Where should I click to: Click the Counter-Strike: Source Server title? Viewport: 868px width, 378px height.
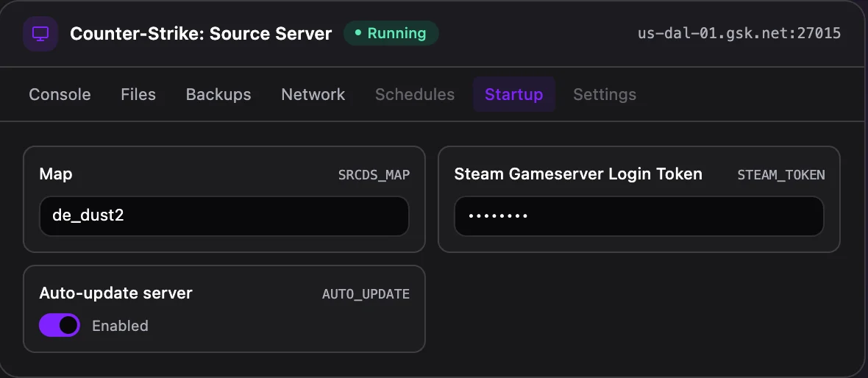click(201, 34)
